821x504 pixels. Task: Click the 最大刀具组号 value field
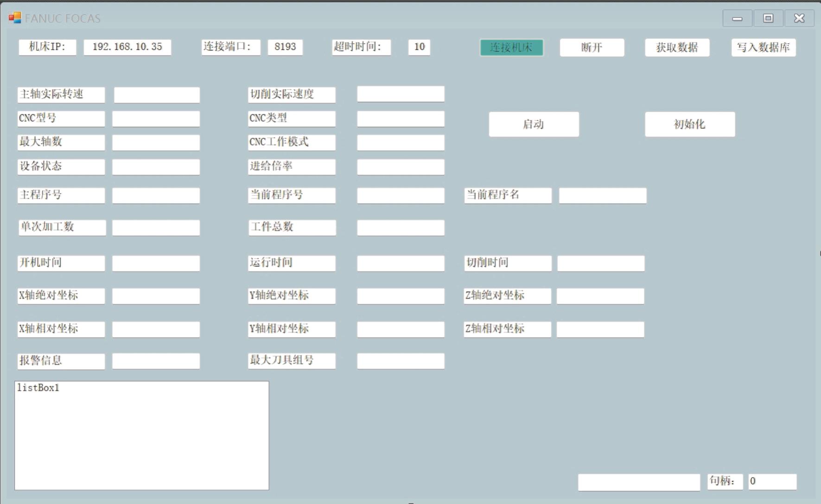(401, 361)
